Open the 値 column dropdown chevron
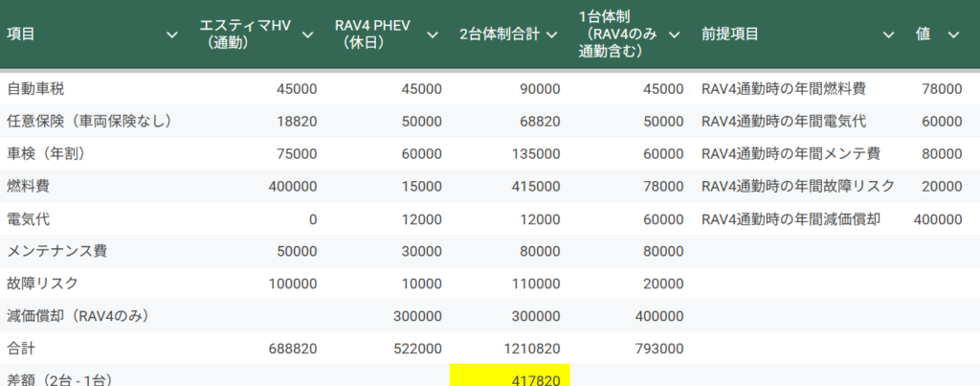 (953, 34)
